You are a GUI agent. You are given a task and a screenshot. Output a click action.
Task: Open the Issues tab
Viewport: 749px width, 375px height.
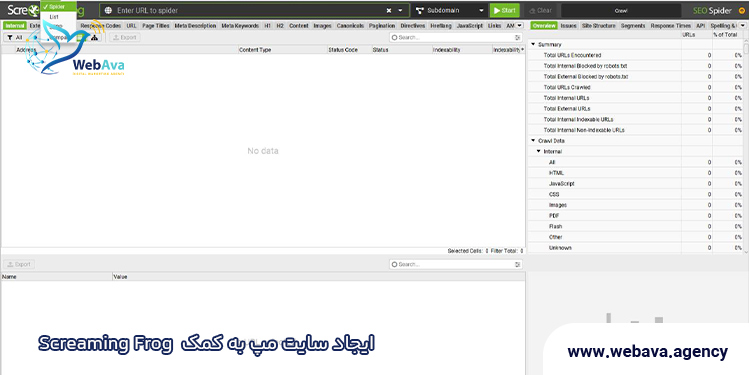(568, 26)
